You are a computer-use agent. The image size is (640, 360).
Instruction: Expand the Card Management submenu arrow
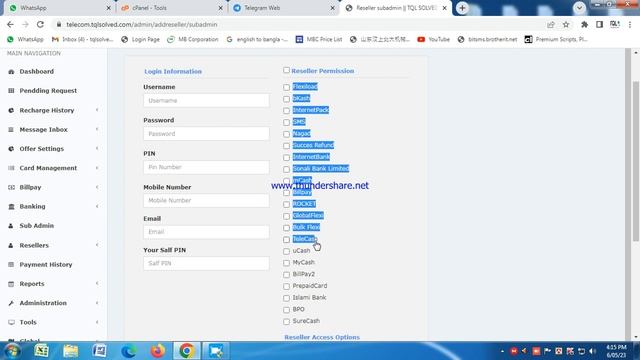point(97,168)
